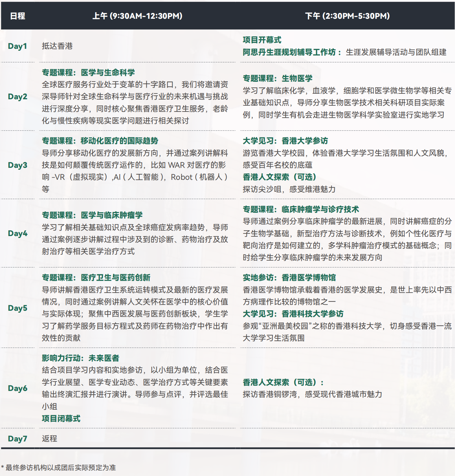The height and width of the screenshot is (476, 455).
Task: Click heading 专题课程：医疗卫生与医药创新
Action: [x=96, y=277]
